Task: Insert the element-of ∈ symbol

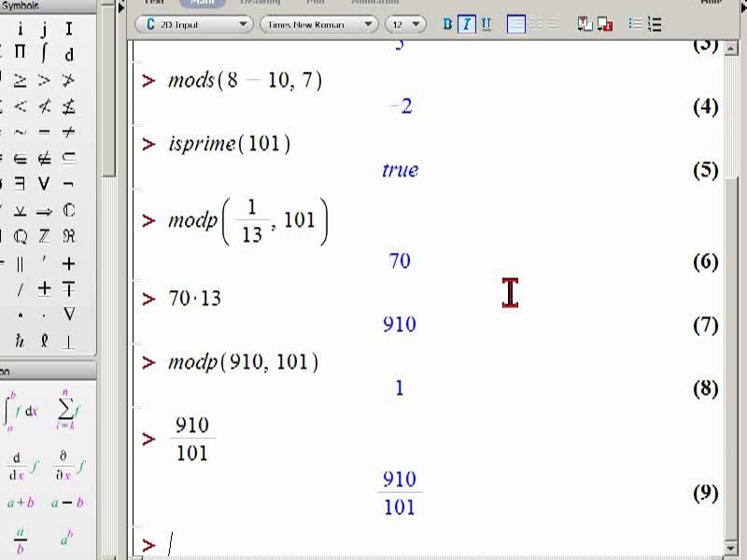Action: pos(20,158)
